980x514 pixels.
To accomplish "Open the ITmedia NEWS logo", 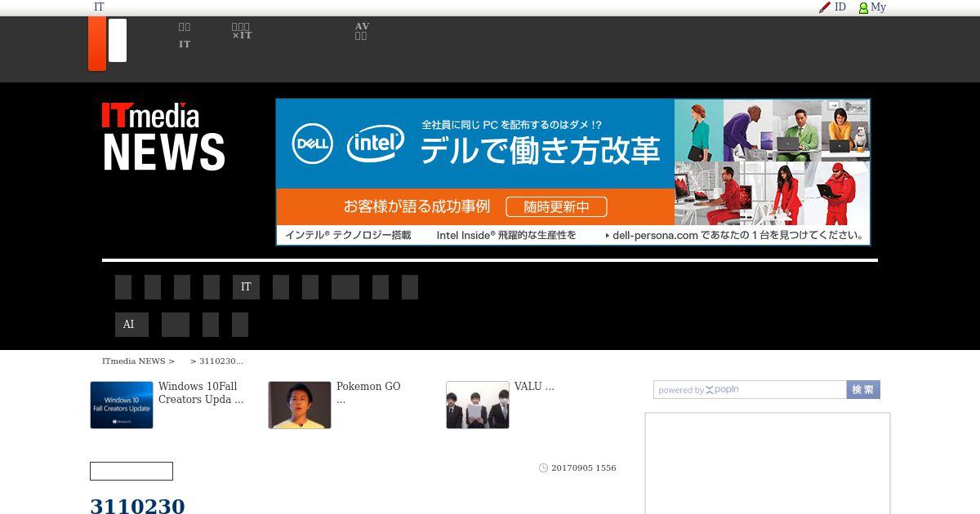I will point(163,137).
